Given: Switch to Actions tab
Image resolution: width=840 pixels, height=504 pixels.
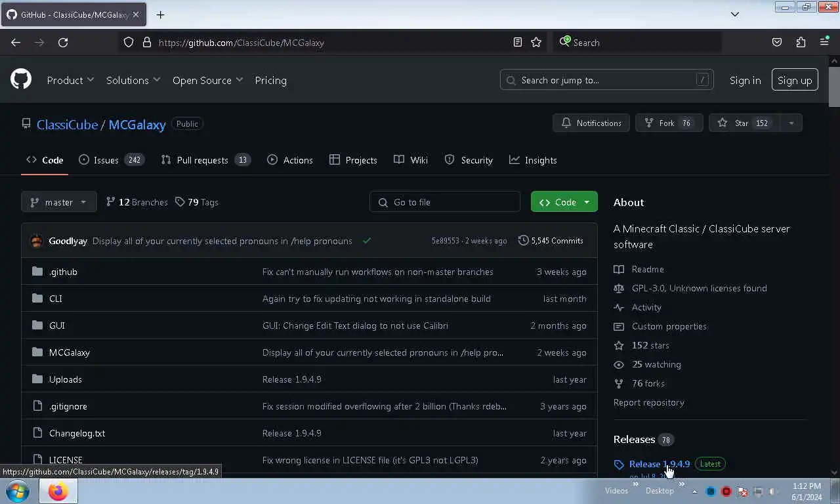Looking at the screenshot, I should pos(290,160).
